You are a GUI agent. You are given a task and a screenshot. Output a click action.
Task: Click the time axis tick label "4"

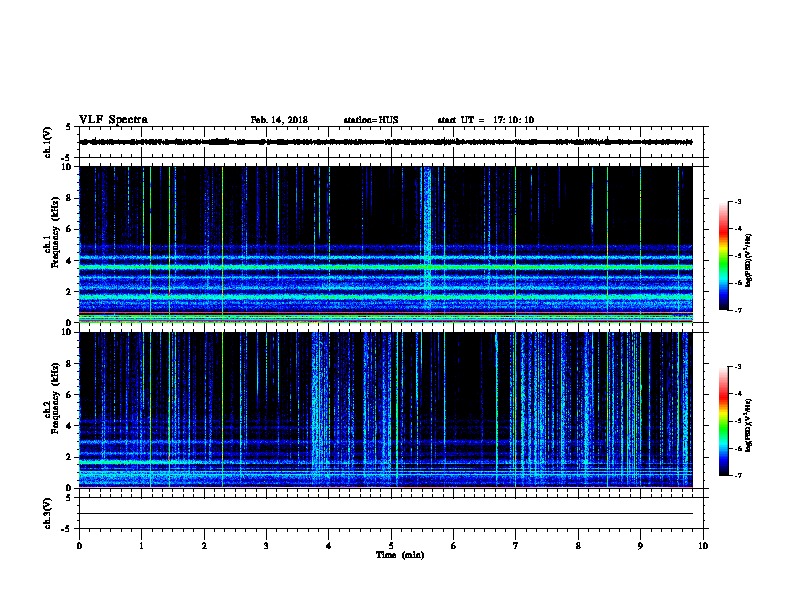(329, 546)
